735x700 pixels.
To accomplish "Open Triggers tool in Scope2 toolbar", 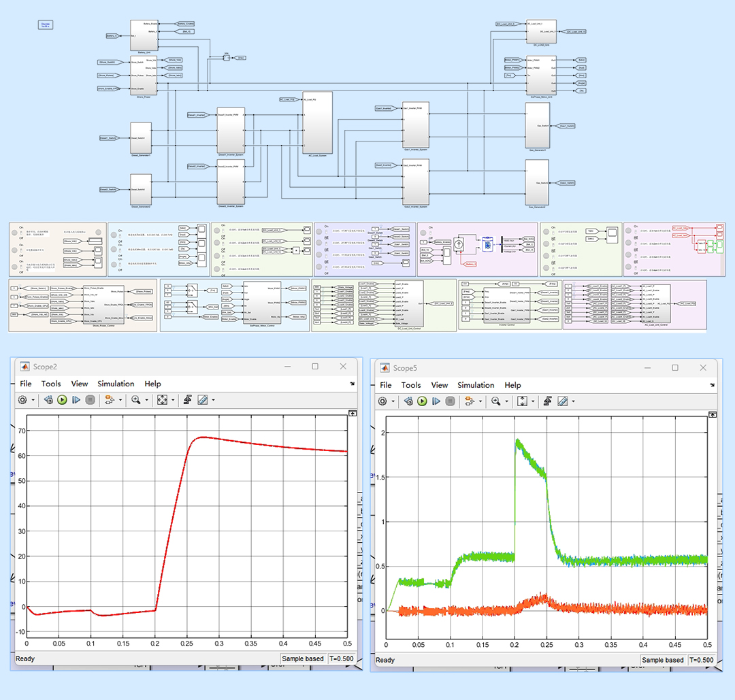I will (x=188, y=400).
